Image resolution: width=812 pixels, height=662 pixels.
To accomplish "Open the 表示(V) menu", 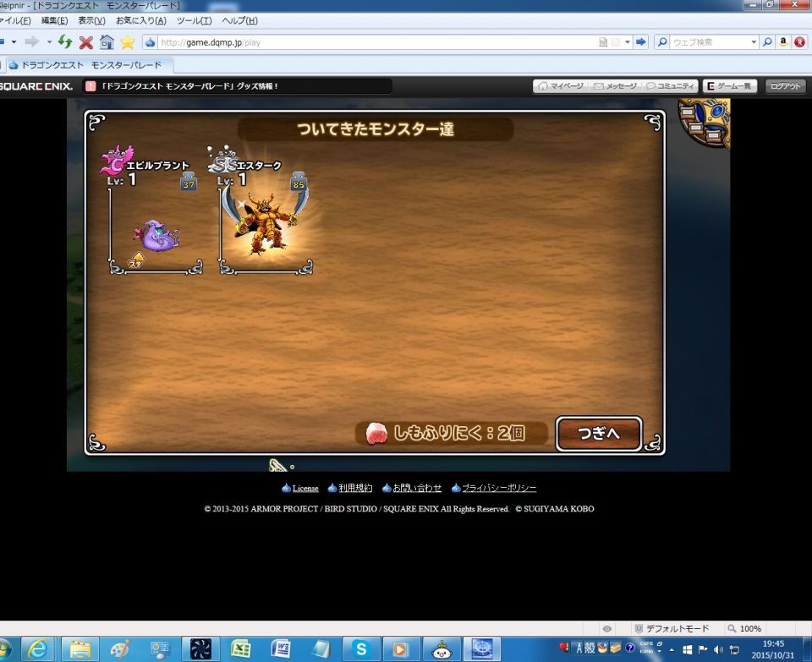I will [x=91, y=20].
